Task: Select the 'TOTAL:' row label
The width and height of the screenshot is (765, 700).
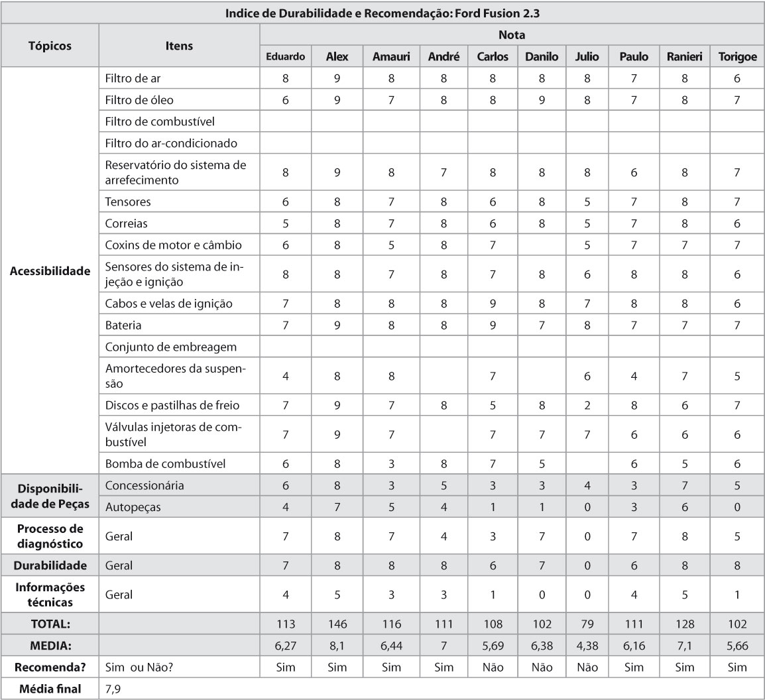Action: (x=50, y=624)
